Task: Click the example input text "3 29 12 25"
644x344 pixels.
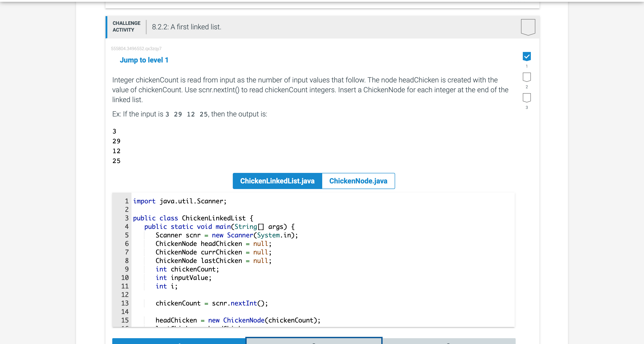Action: (186, 114)
